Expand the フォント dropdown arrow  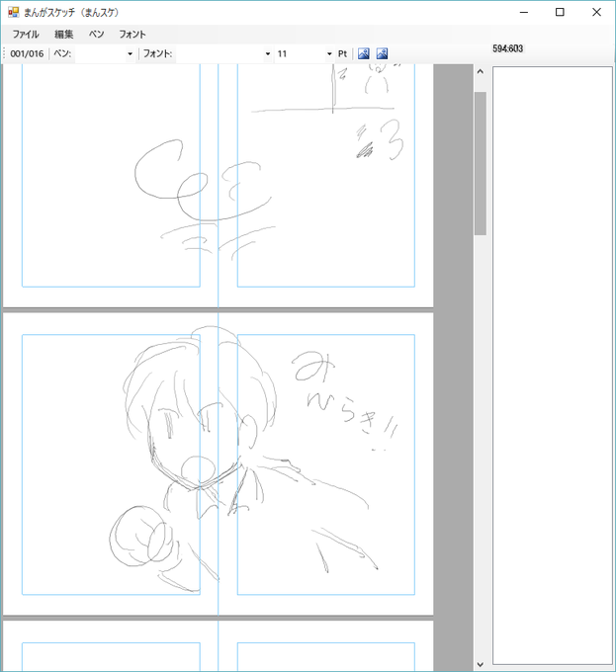[x=268, y=54]
